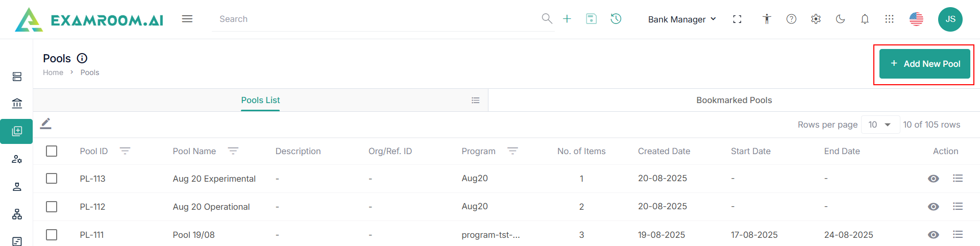The image size is (980, 246).
Task: Open the apps grid icon
Action: point(889,19)
